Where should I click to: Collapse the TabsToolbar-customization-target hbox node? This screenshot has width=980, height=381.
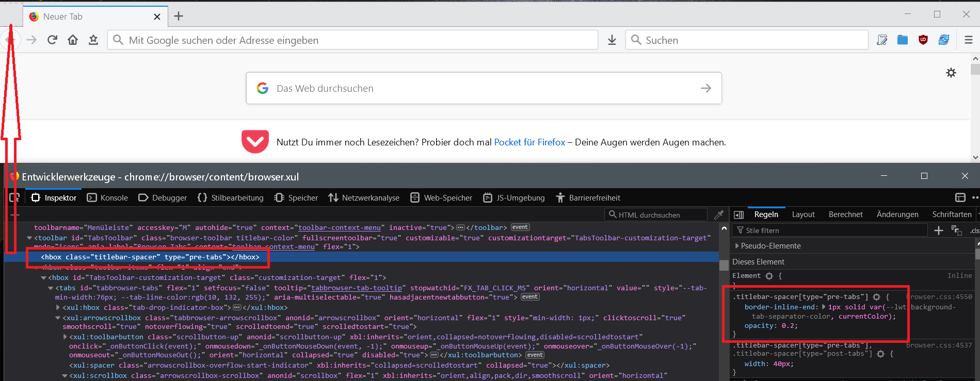pyautogui.click(x=43, y=277)
